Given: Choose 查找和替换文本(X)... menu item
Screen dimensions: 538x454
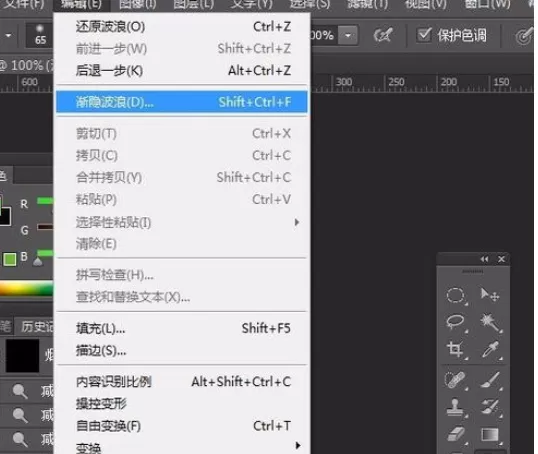Looking at the screenshot, I should click(182, 297).
